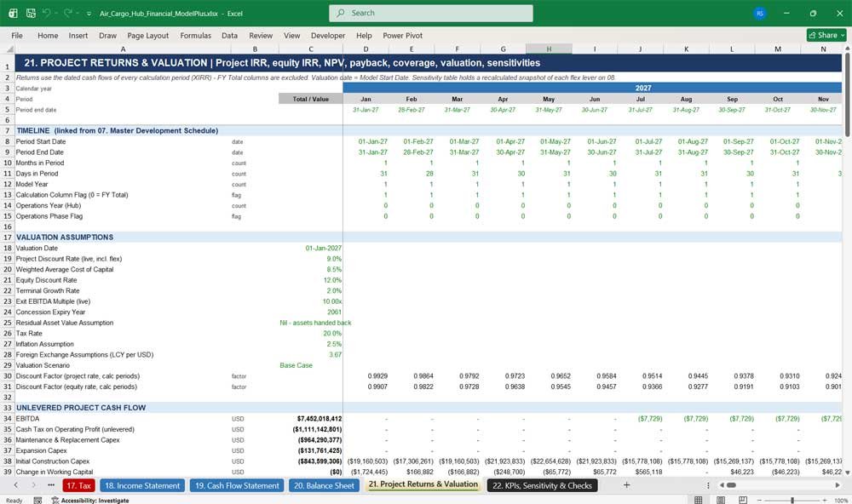Click the Search box in title bar
Screen dimensions: 852x504
431,13
